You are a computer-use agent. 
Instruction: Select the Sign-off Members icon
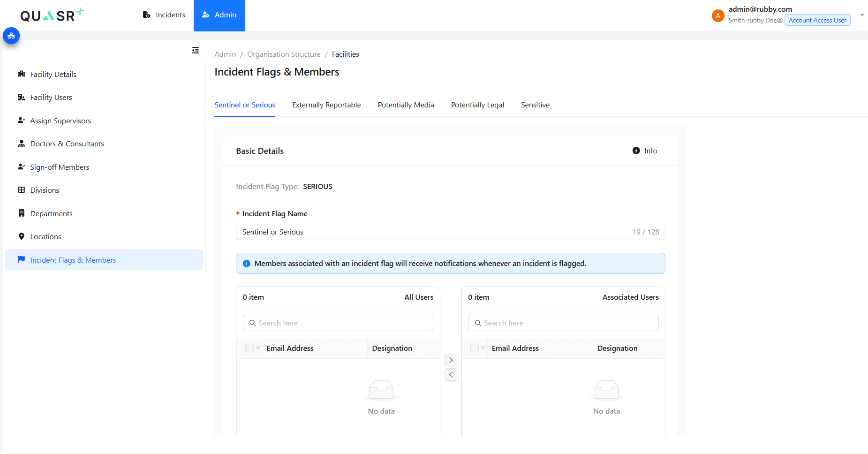pos(22,167)
